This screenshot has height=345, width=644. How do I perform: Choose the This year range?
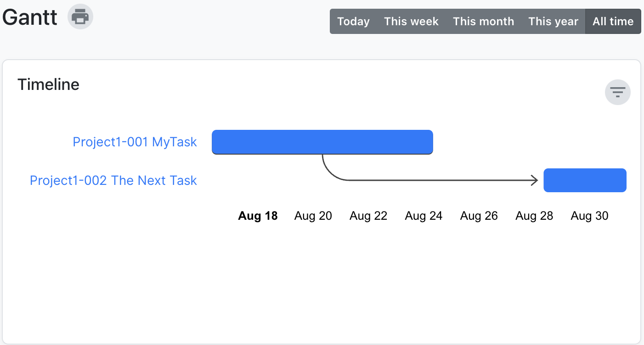coord(553,22)
